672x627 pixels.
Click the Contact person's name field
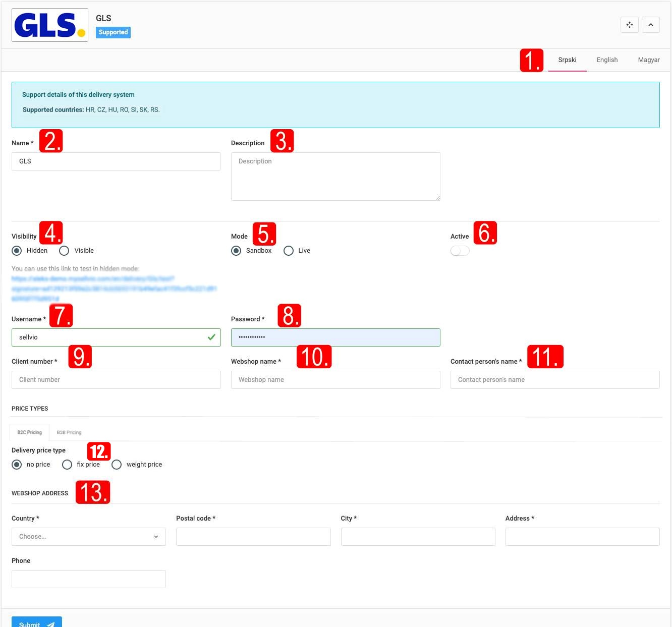[x=555, y=380]
